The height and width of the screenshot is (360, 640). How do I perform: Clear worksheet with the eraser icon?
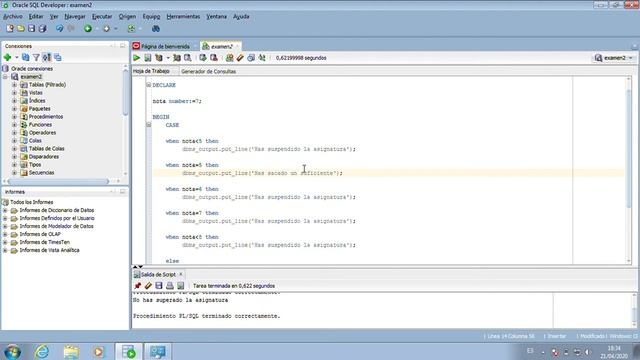240,58
